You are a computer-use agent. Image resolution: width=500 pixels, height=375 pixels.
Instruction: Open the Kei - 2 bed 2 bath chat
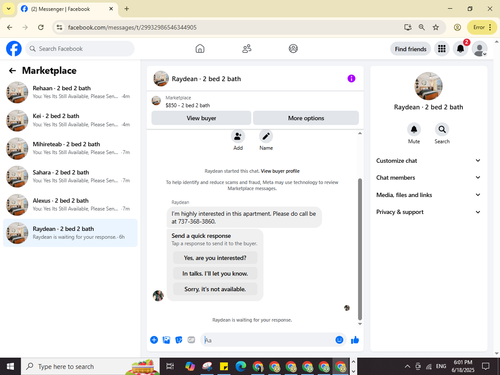pos(70,120)
